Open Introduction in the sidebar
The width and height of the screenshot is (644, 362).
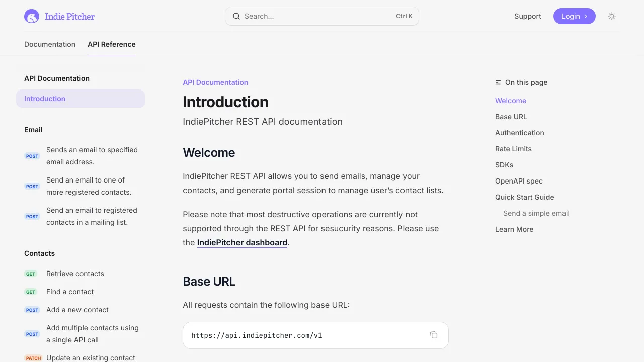[x=80, y=99]
